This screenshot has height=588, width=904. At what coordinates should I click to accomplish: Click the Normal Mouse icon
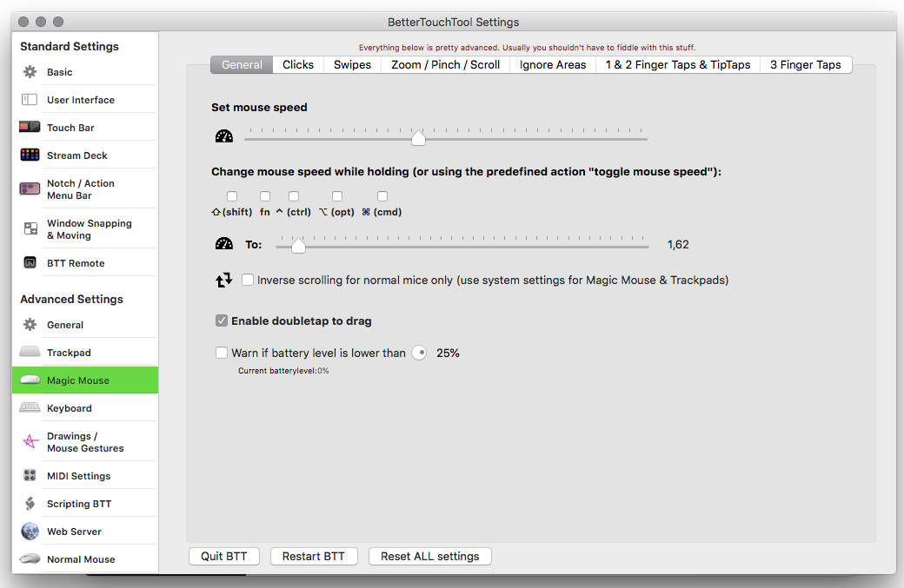[x=30, y=558]
